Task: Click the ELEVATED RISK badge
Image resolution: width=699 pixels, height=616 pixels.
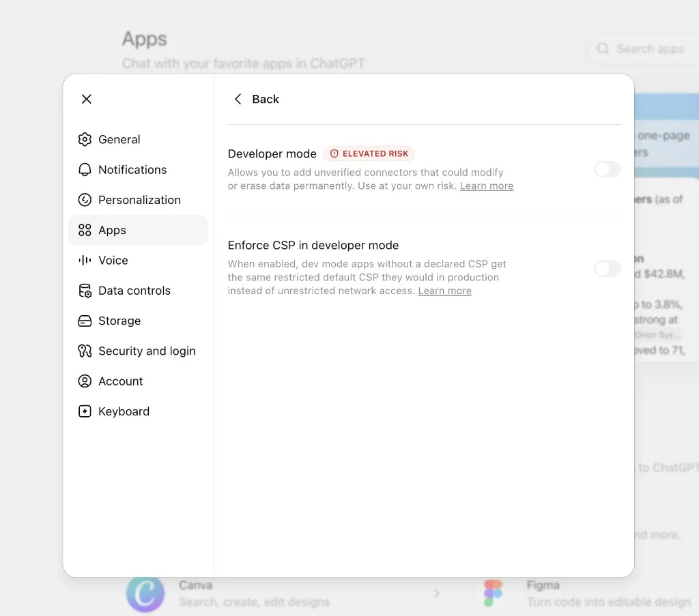Action: (x=369, y=153)
